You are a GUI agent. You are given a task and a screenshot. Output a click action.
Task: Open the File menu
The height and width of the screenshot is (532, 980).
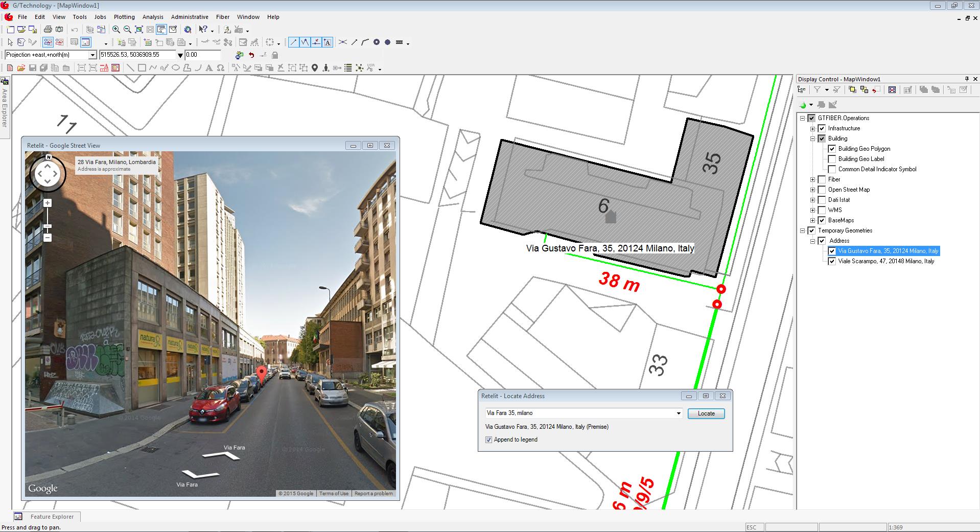click(22, 17)
